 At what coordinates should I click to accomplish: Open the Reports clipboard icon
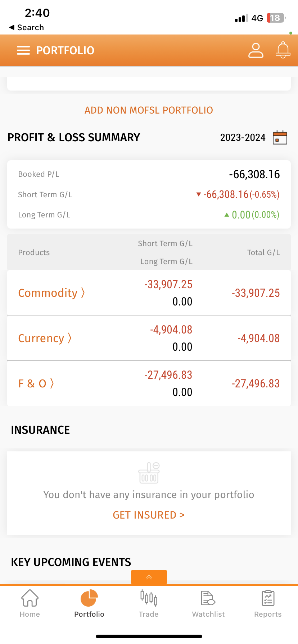click(268, 598)
